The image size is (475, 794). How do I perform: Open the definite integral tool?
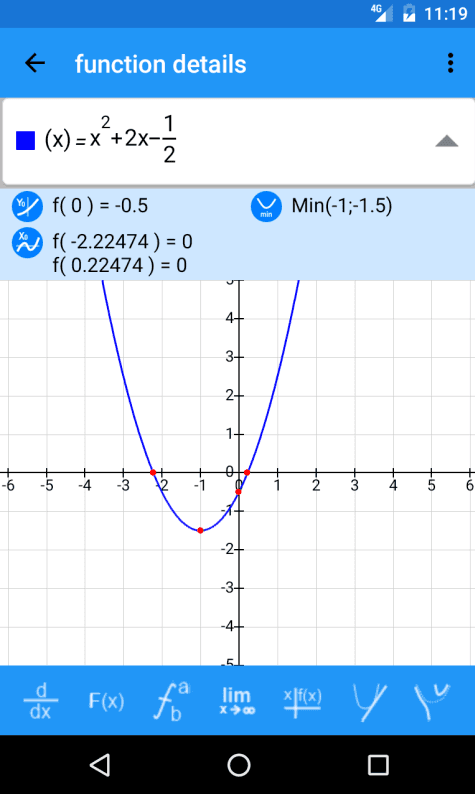[171, 701]
